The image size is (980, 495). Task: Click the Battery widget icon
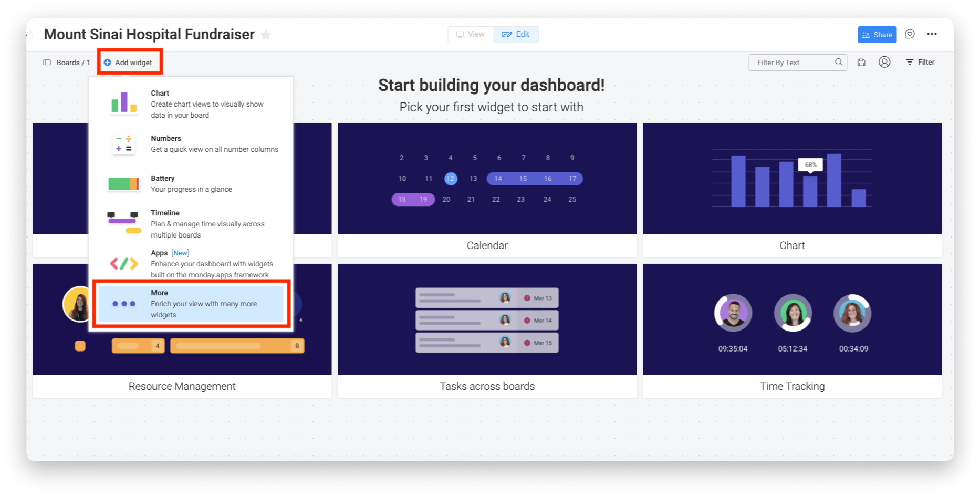coord(124,184)
